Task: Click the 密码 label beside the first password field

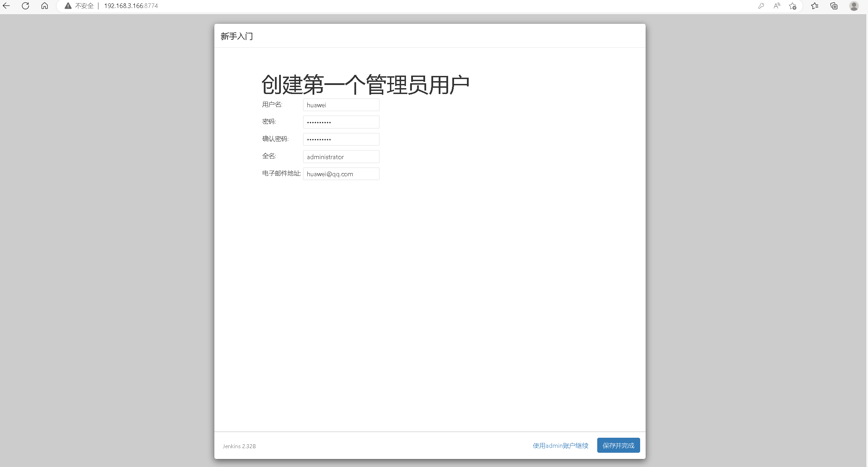Action: point(269,121)
